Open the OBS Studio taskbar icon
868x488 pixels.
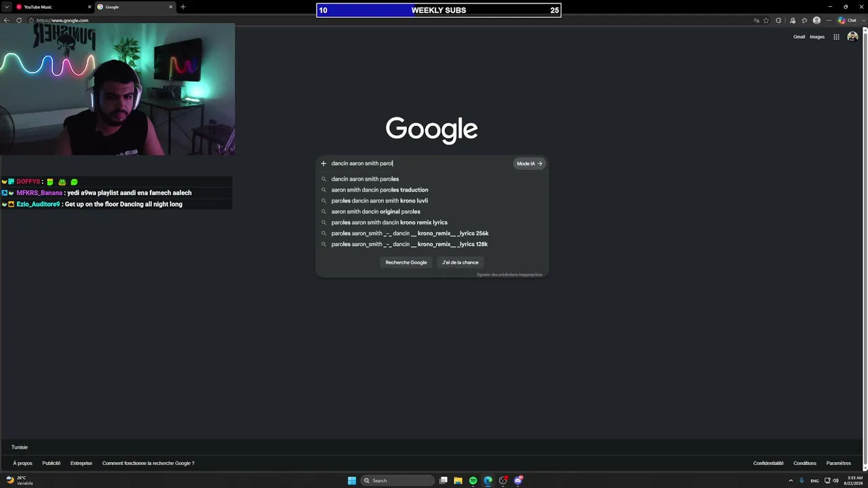tap(503, 481)
